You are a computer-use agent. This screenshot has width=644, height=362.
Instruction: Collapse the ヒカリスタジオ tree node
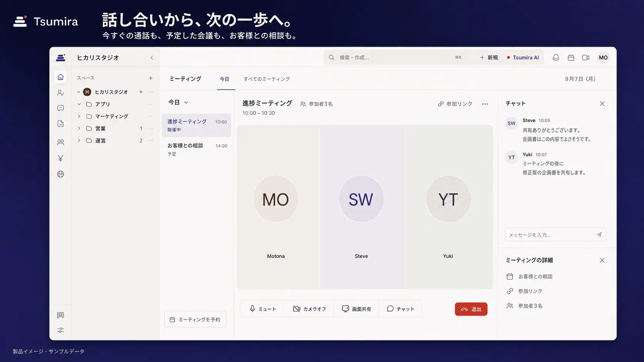coord(79,92)
